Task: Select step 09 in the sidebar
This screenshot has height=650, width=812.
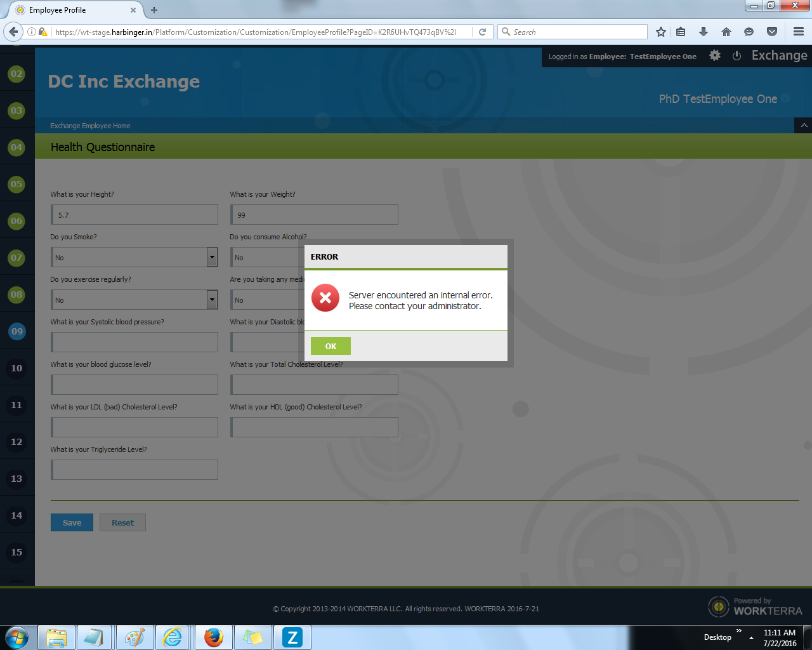Action: pos(16,331)
